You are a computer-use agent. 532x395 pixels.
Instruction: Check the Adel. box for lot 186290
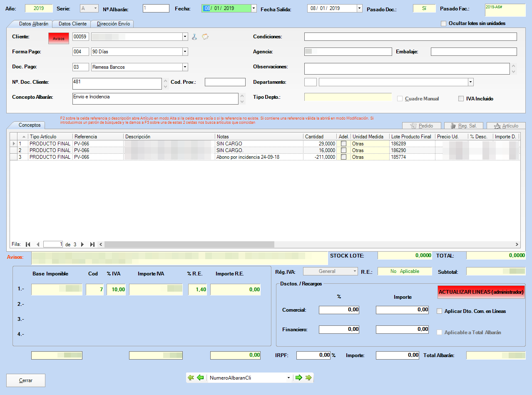[343, 150]
